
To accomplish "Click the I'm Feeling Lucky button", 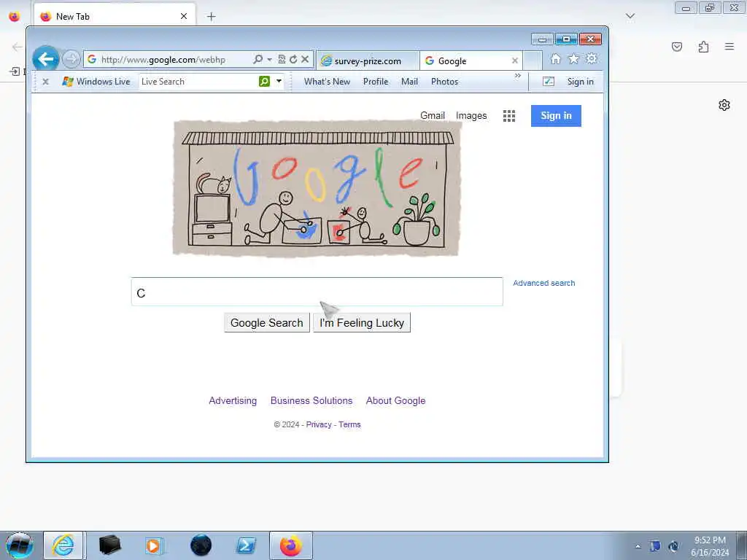I will click(x=362, y=323).
